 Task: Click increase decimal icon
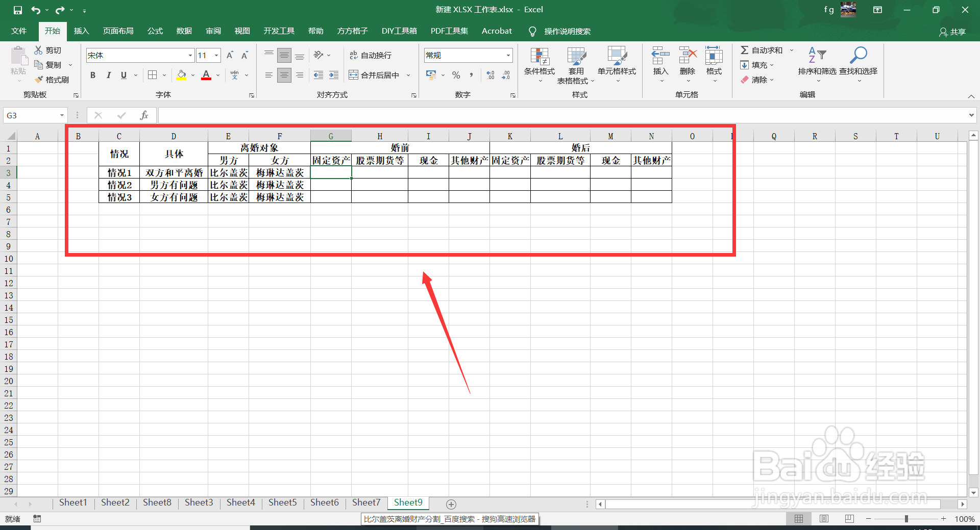[x=491, y=75]
